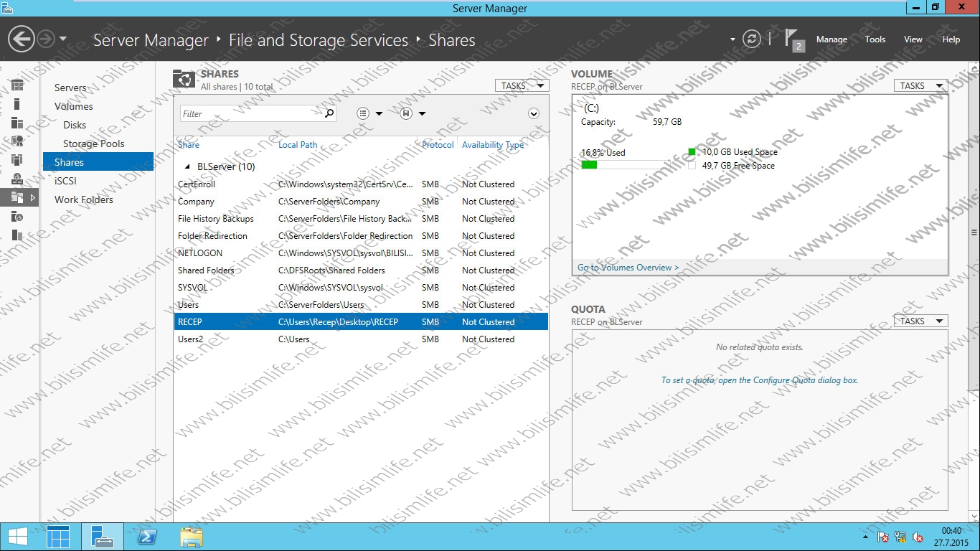Click the forward navigation arrow
The image size is (980, 551).
tap(46, 39)
